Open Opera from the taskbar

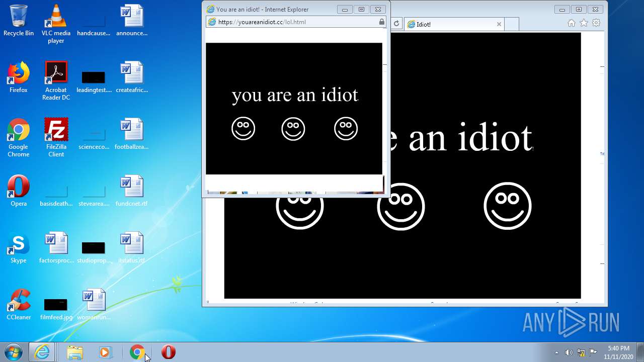coord(169,352)
